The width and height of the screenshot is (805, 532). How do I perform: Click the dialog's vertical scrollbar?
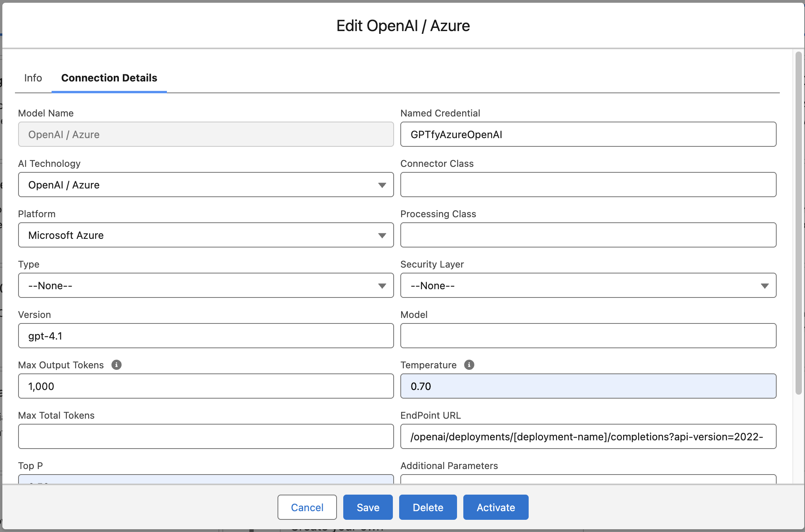point(798,222)
